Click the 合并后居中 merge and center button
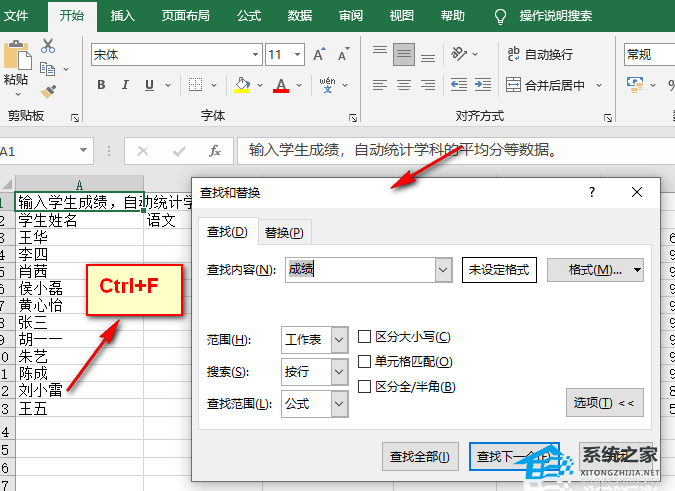 [x=545, y=85]
